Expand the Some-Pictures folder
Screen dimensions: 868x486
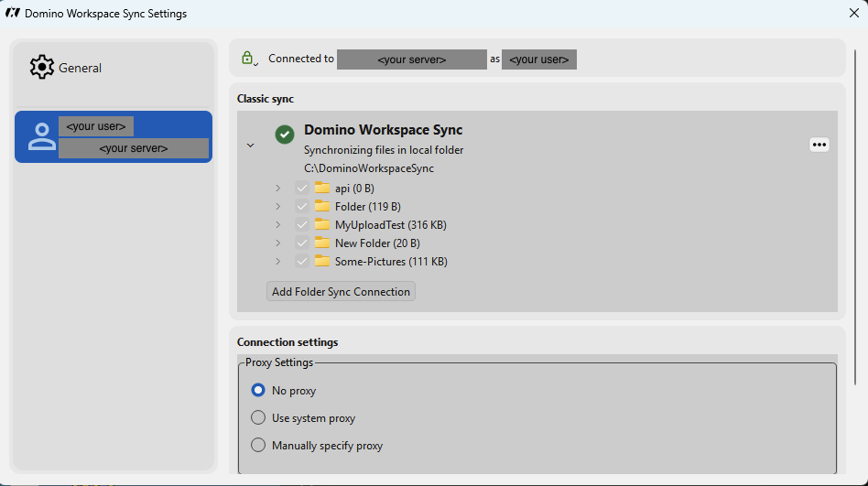point(278,261)
